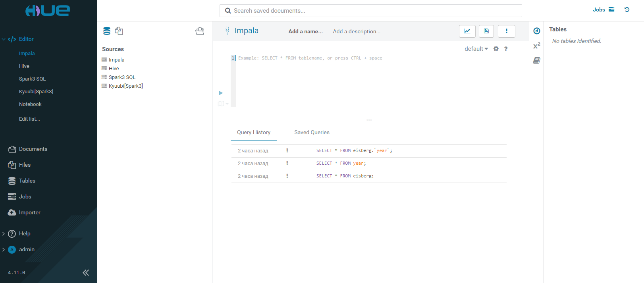Click inside the SQL editor area
This screenshot has height=283, width=644.
(x=371, y=81)
